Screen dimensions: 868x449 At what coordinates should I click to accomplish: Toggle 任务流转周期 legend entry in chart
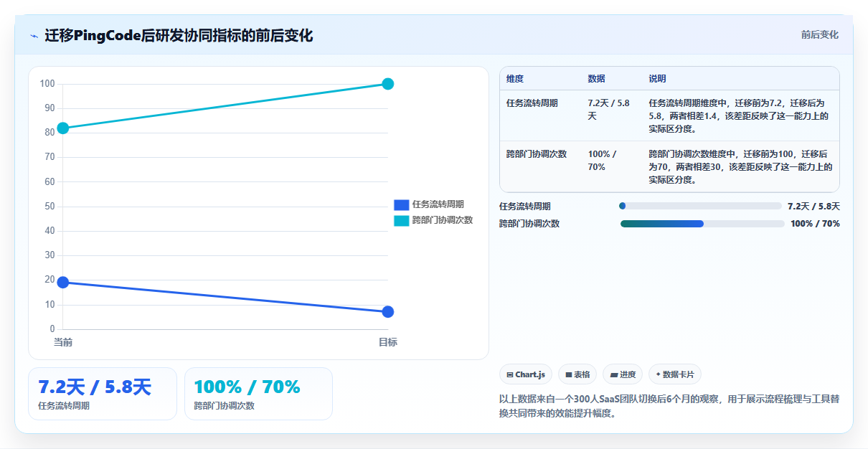pos(429,204)
